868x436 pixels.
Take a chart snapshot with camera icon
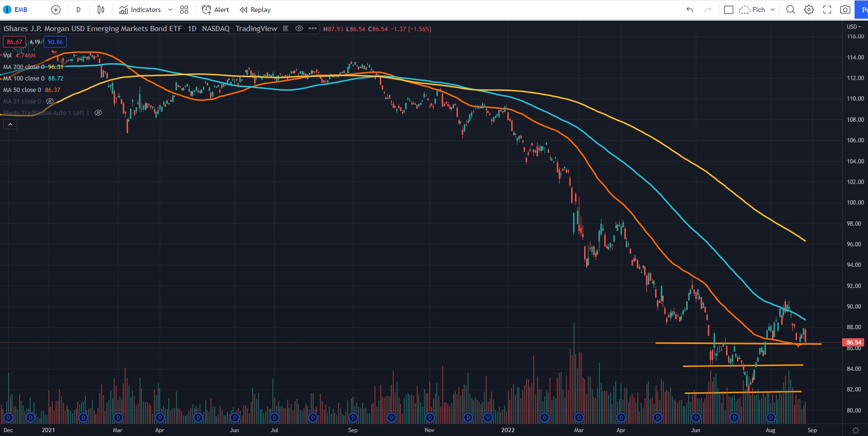pos(845,10)
